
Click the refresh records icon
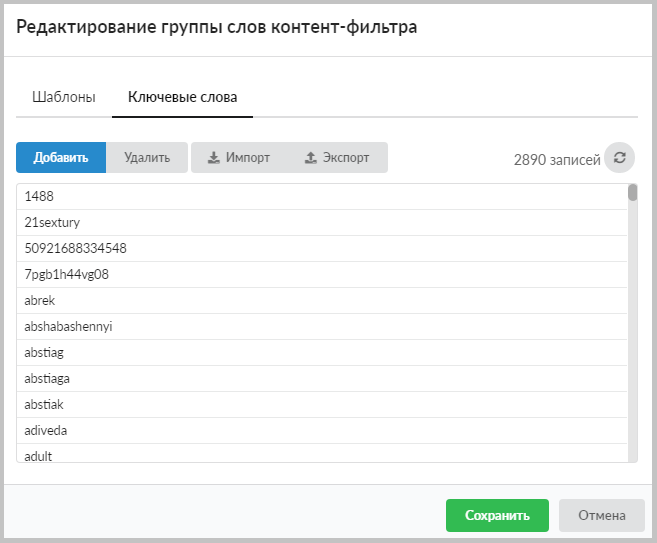point(619,158)
